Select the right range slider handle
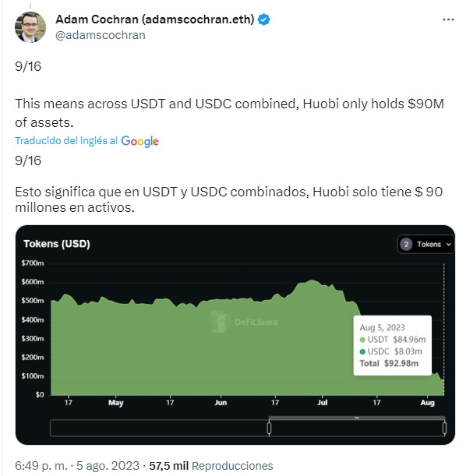Screen dimensions: 466x476 tap(444, 428)
